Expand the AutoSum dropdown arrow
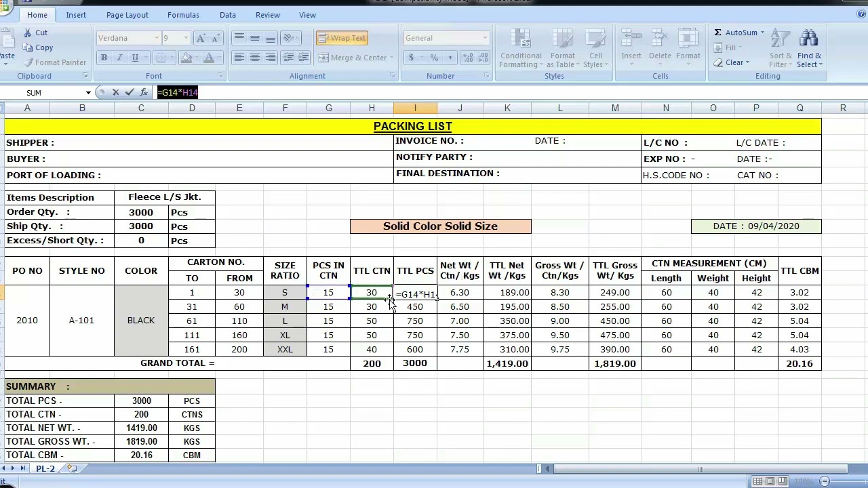Viewport: 868px width, 488px height. click(x=762, y=33)
